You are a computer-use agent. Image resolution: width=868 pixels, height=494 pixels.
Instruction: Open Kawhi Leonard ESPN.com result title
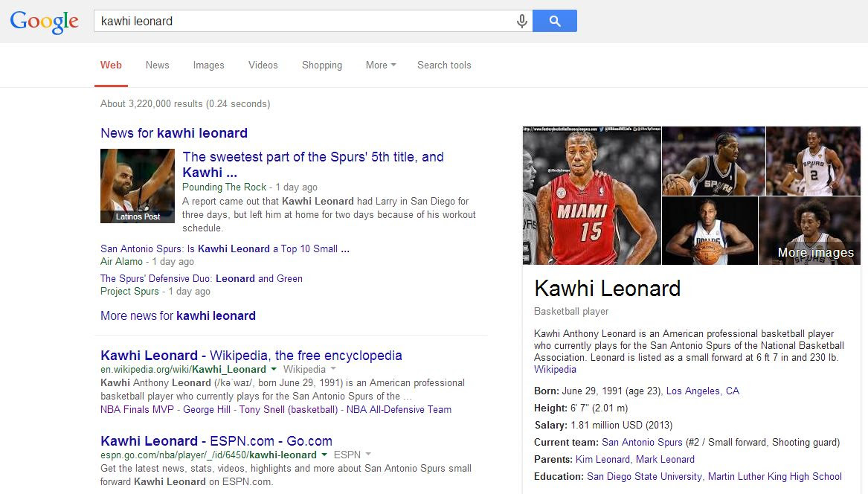216,441
